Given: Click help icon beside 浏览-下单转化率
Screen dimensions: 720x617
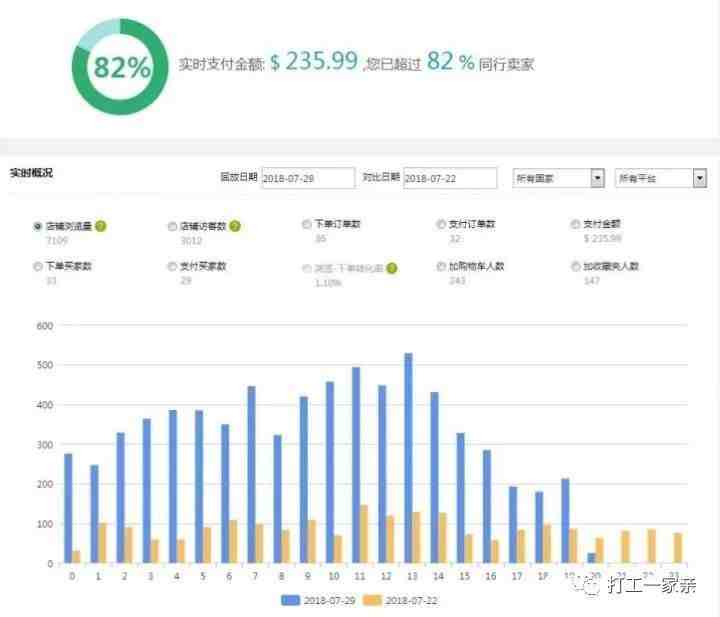Looking at the screenshot, I should (x=392, y=269).
